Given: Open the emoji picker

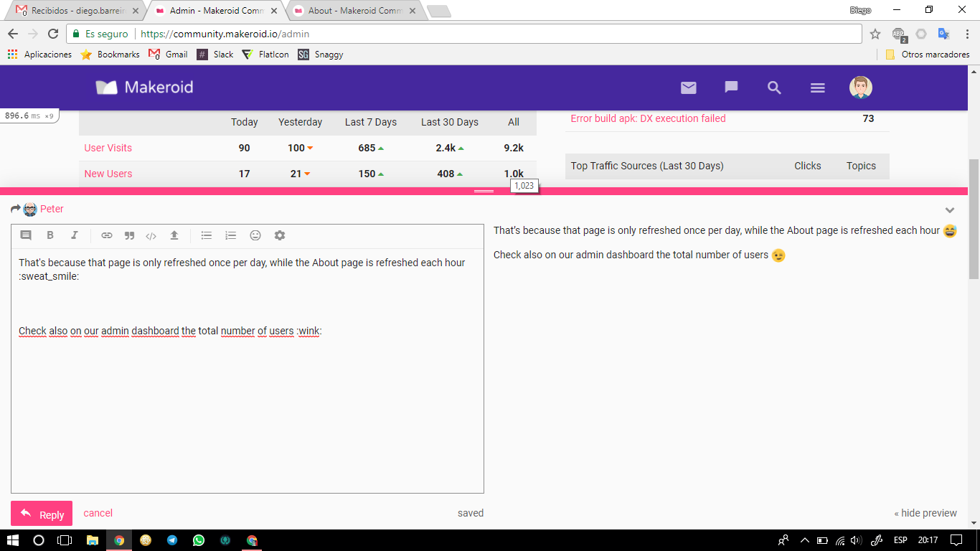Looking at the screenshot, I should tap(255, 235).
